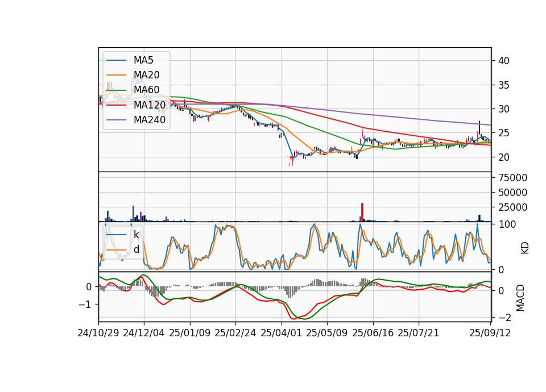Click the price axis value 20
The width and height of the screenshot is (546, 392).
click(x=503, y=157)
